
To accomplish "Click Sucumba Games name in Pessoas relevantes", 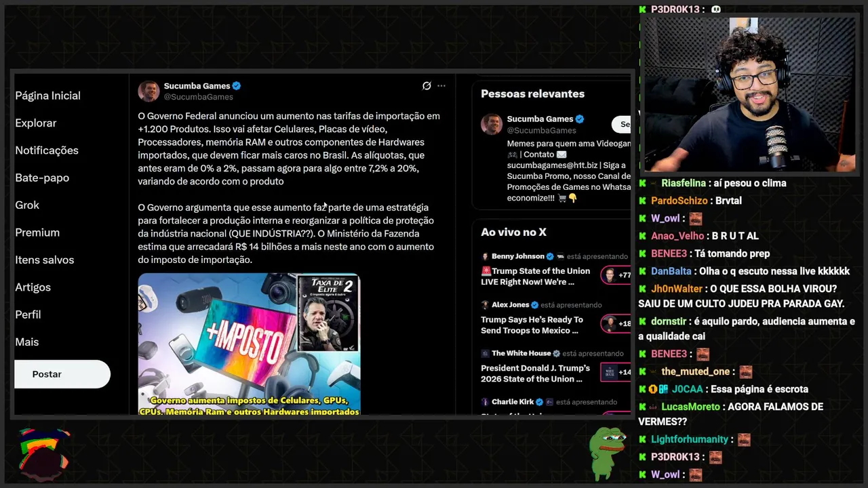I will (540, 119).
